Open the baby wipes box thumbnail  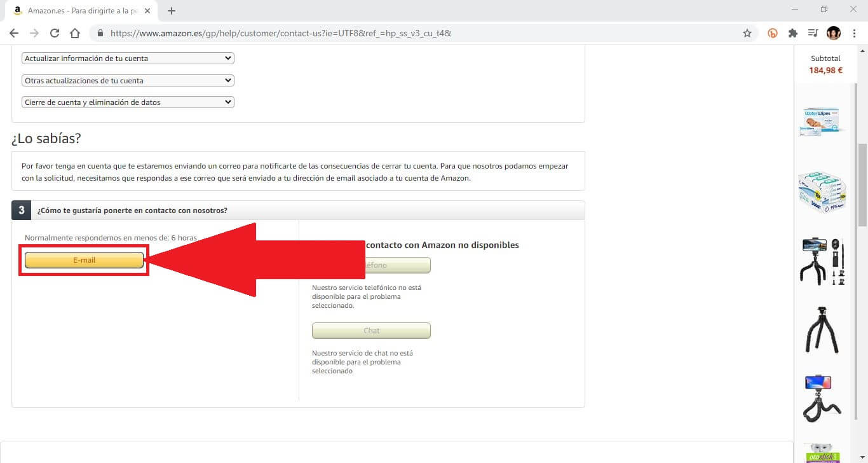click(822, 193)
